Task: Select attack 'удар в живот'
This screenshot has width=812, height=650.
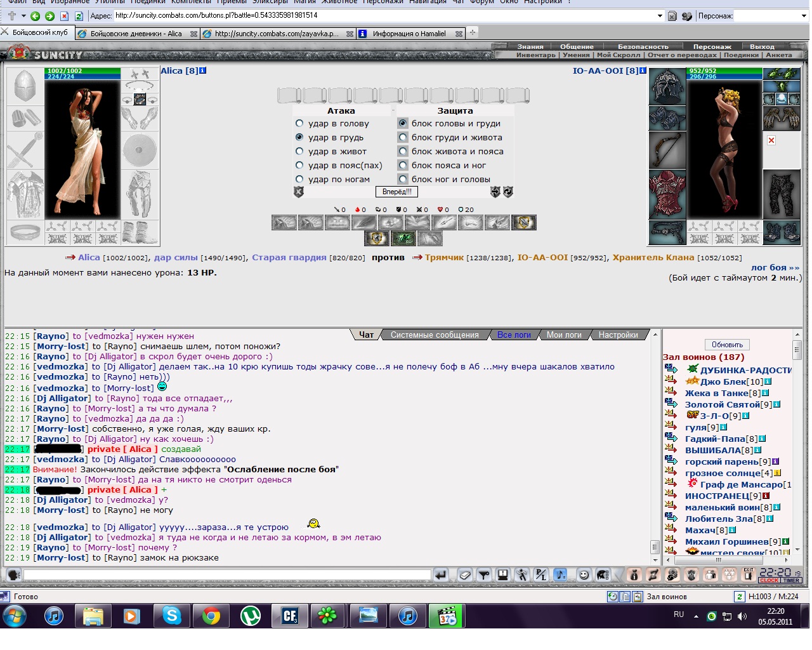Action: [x=299, y=151]
